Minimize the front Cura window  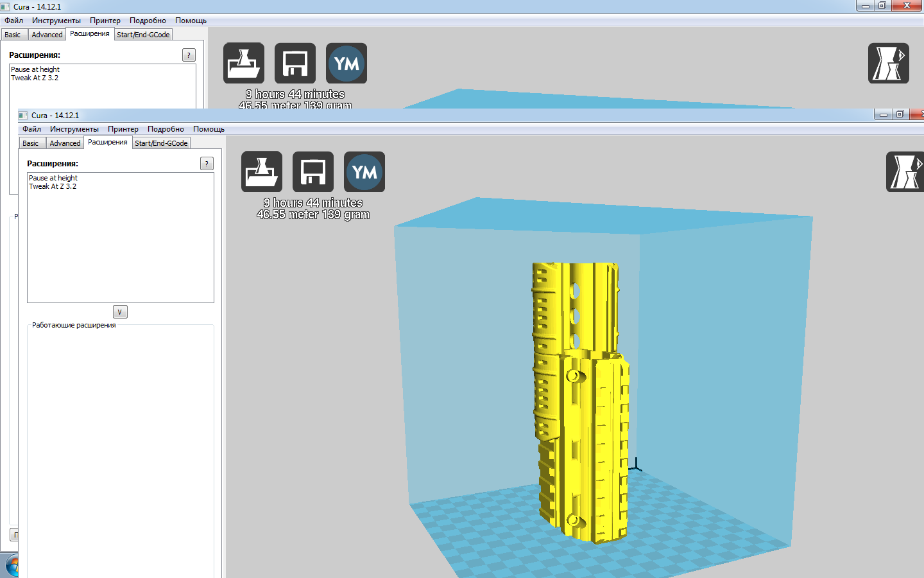[883, 114]
